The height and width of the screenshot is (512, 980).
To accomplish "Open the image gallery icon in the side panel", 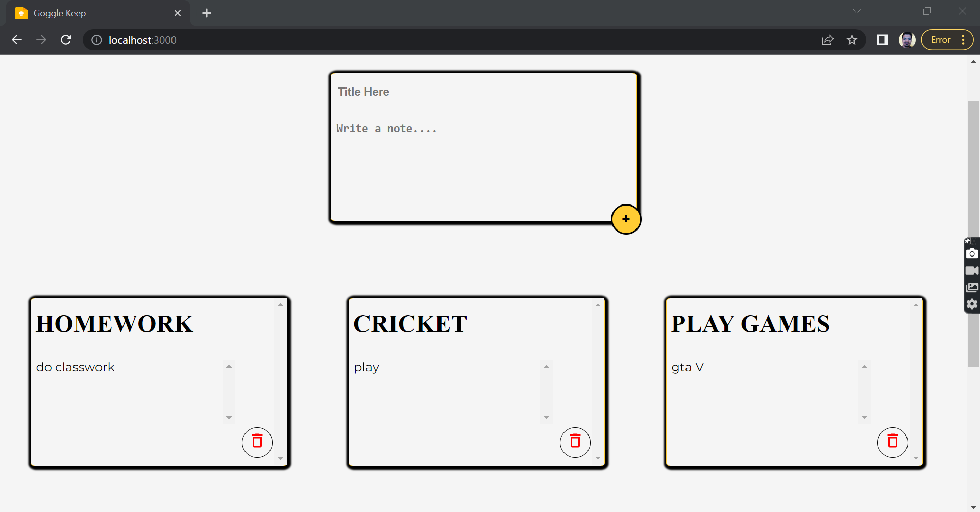I will (x=972, y=287).
